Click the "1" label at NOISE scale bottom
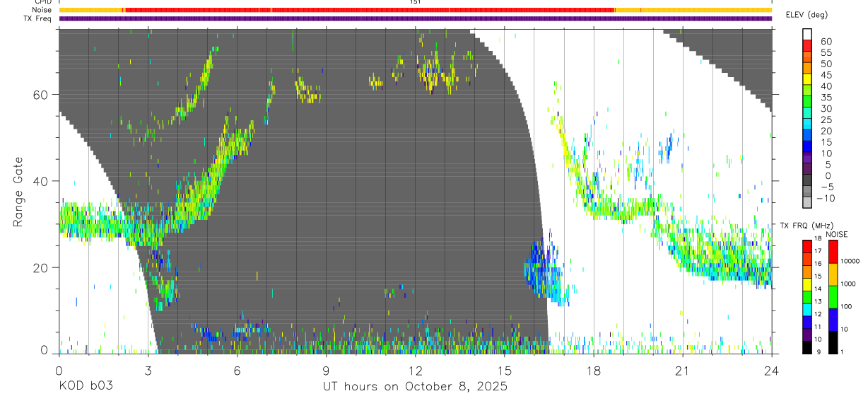Viewport: 868px width, 401px height. click(843, 351)
